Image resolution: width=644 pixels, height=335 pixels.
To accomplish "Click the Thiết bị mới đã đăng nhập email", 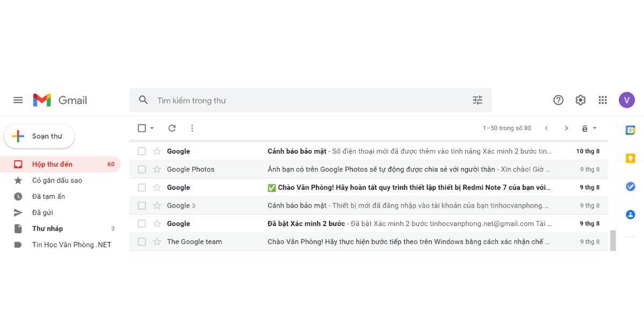I will [368, 205].
